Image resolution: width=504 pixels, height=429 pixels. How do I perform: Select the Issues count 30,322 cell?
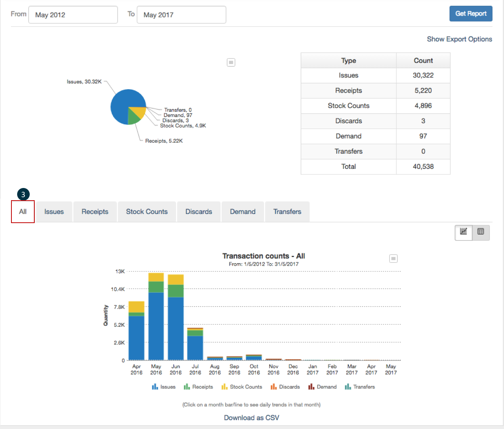423,76
